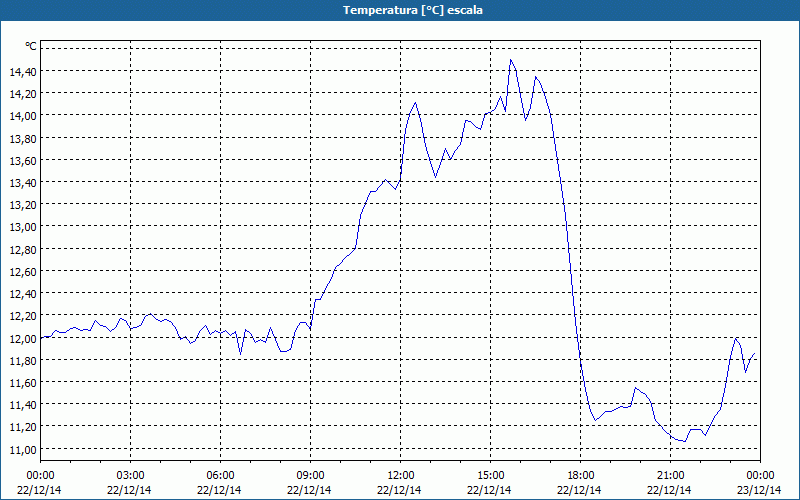The height and width of the screenshot is (500, 800).
Task: Select the 12,60 y-axis label
Action: pos(23,271)
